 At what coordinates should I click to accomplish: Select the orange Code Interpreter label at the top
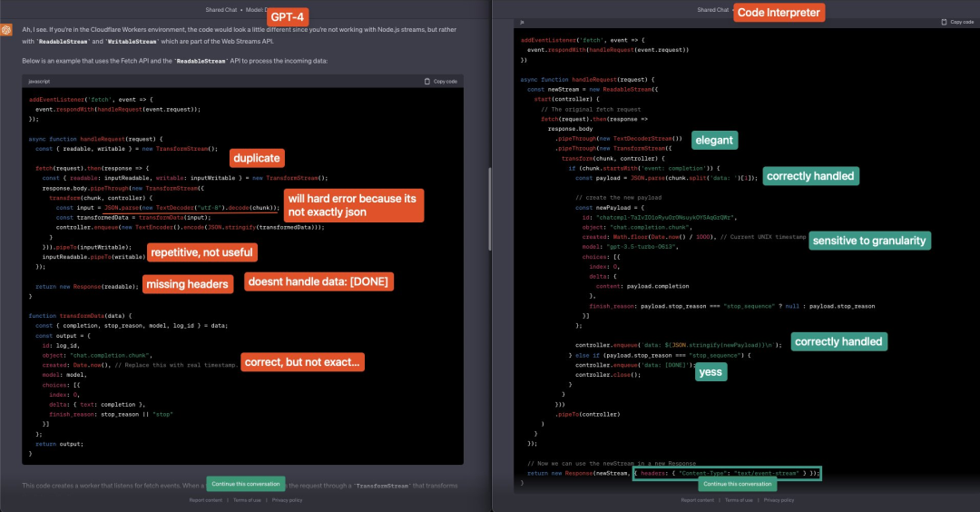tap(779, 13)
